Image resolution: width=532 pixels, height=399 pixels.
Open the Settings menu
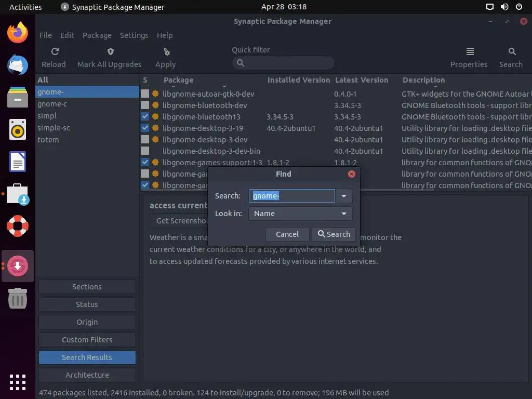click(134, 35)
